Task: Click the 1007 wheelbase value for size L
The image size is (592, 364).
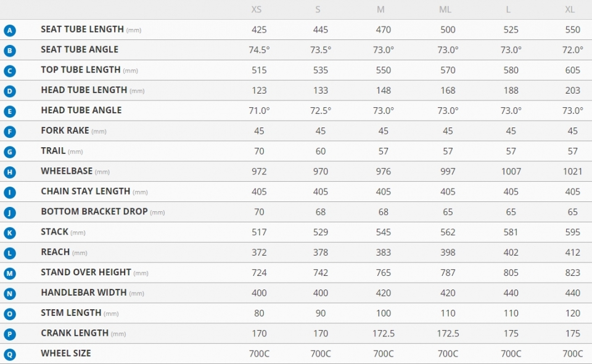Action: (x=511, y=172)
